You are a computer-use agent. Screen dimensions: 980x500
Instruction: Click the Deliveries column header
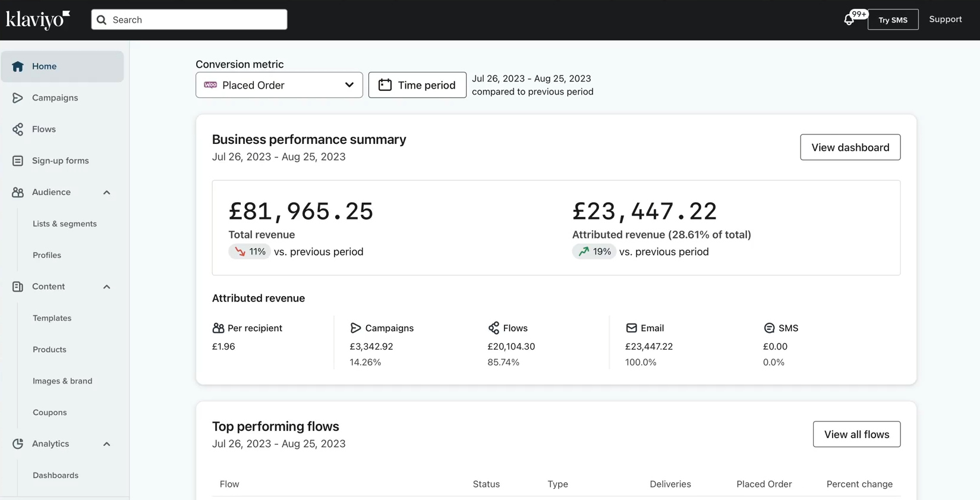670,484
